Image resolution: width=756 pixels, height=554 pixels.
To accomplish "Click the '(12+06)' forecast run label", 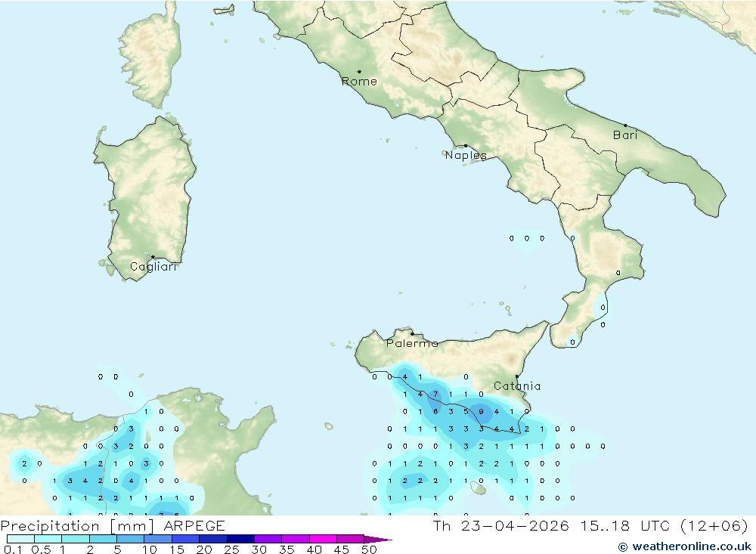I will point(714,525).
